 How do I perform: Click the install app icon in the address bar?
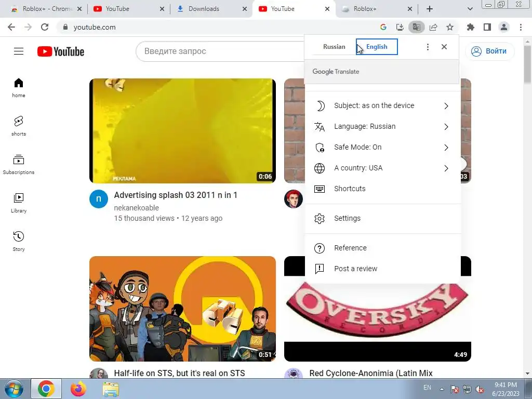pyautogui.click(x=400, y=27)
